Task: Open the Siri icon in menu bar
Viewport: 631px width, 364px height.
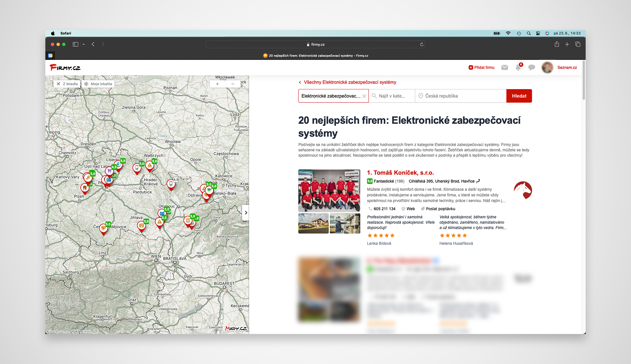Action: point(547,33)
